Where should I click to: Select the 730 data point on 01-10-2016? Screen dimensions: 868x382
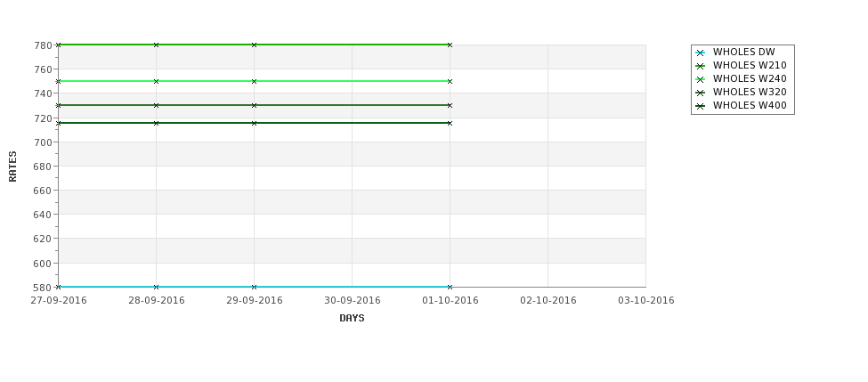pos(450,105)
